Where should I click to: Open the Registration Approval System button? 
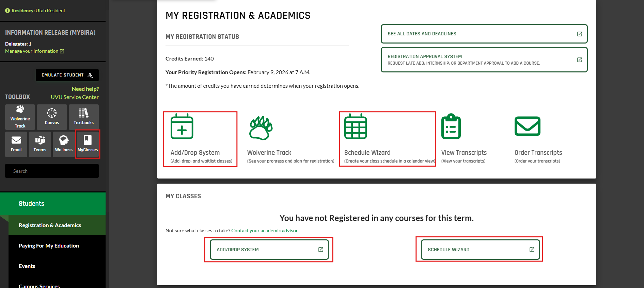(x=484, y=60)
